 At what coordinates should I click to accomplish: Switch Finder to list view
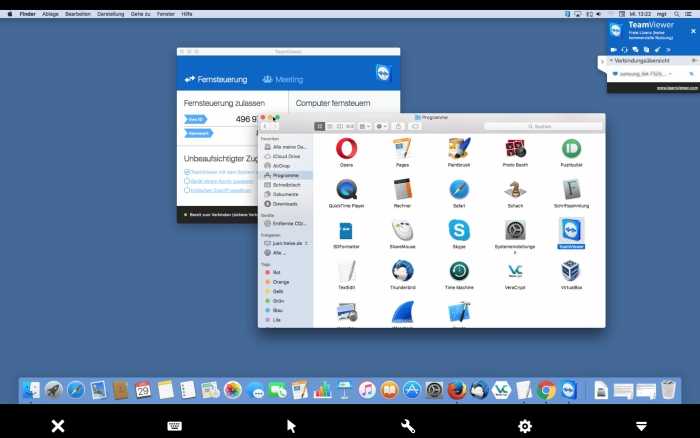pyautogui.click(x=330, y=126)
